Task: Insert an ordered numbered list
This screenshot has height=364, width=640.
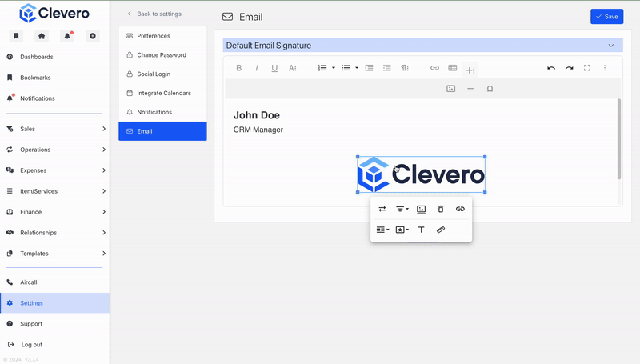Action: click(x=322, y=68)
